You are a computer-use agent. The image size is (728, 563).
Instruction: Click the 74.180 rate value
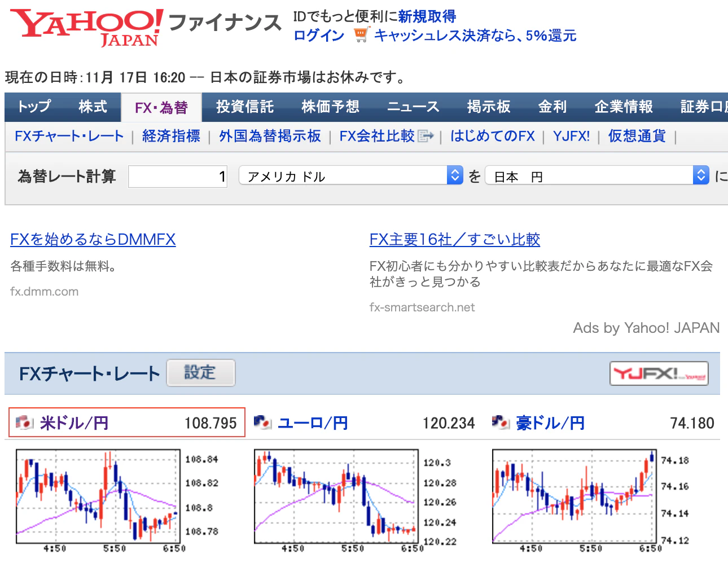coord(692,423)
